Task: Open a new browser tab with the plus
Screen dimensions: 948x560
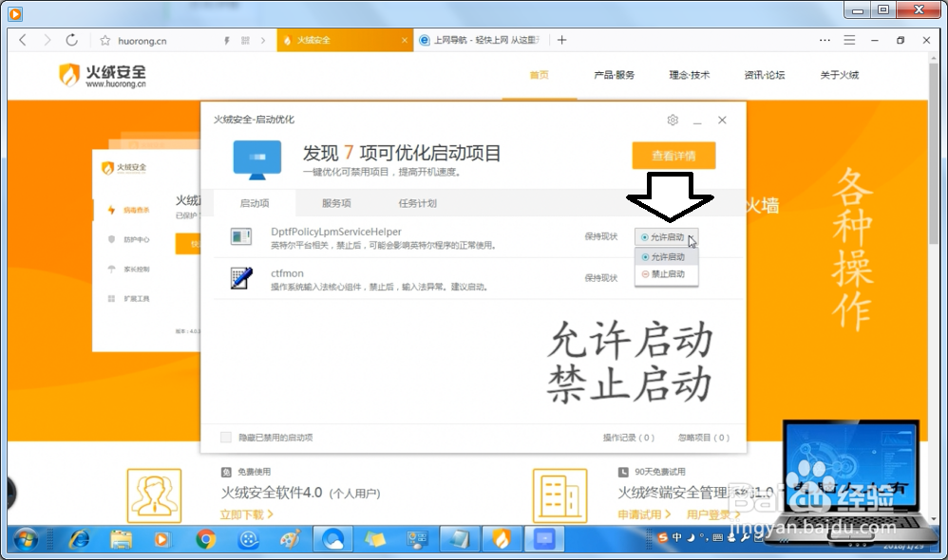Action: coord(561,40)
